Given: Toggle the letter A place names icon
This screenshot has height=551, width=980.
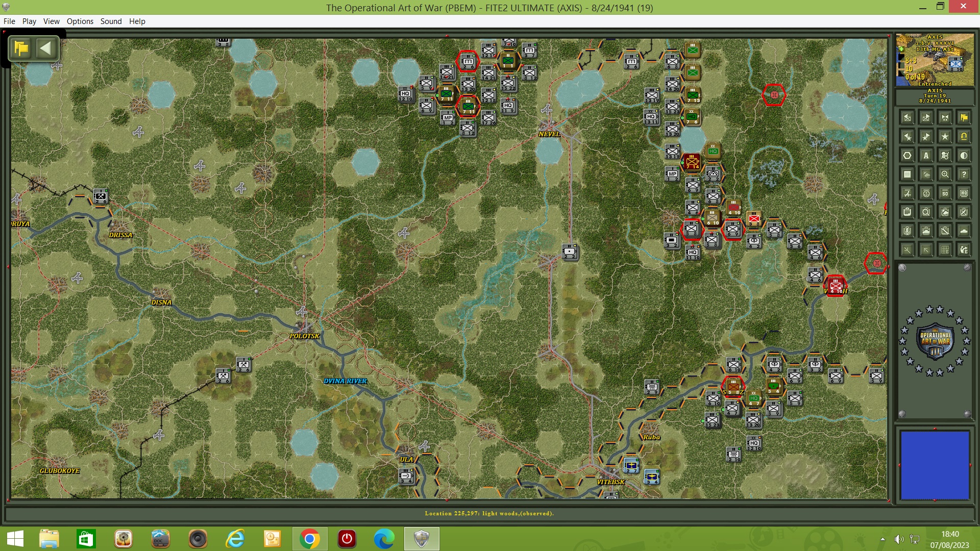Looking at the screenshot, I should (926, 156).
